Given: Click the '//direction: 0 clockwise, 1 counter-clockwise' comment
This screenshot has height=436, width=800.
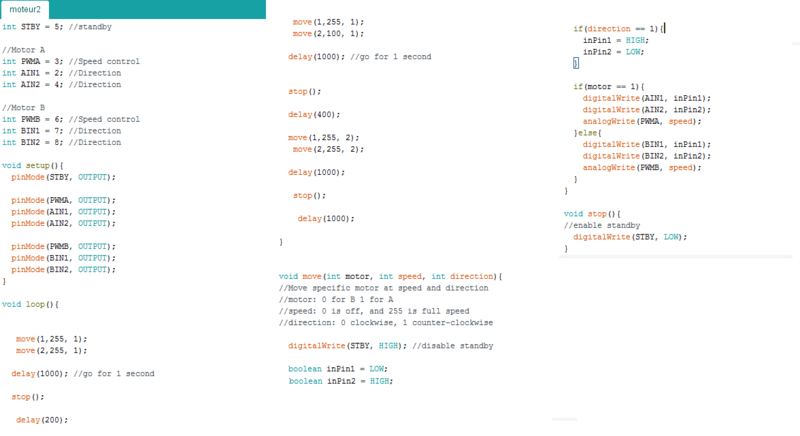Looking at the screenshot, I should 386,323.
